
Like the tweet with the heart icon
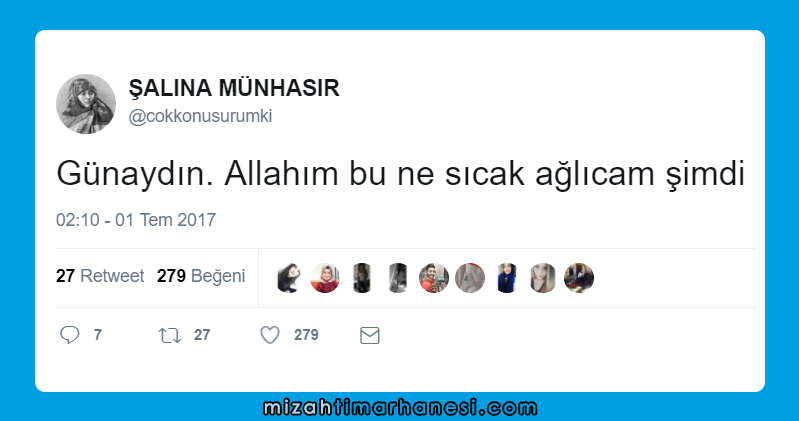tap(270, 335)
